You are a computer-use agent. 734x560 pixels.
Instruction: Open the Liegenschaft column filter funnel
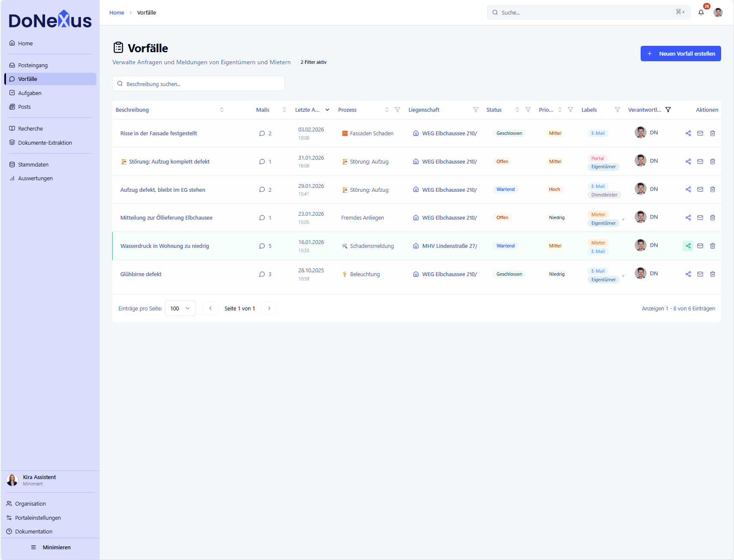click(476, 110)
